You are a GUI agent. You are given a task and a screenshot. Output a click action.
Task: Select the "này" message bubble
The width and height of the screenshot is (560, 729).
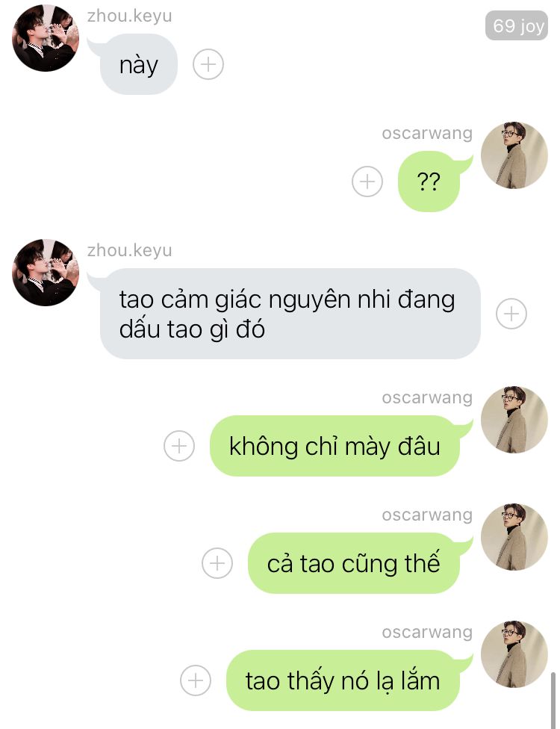(x=138, y=65)
